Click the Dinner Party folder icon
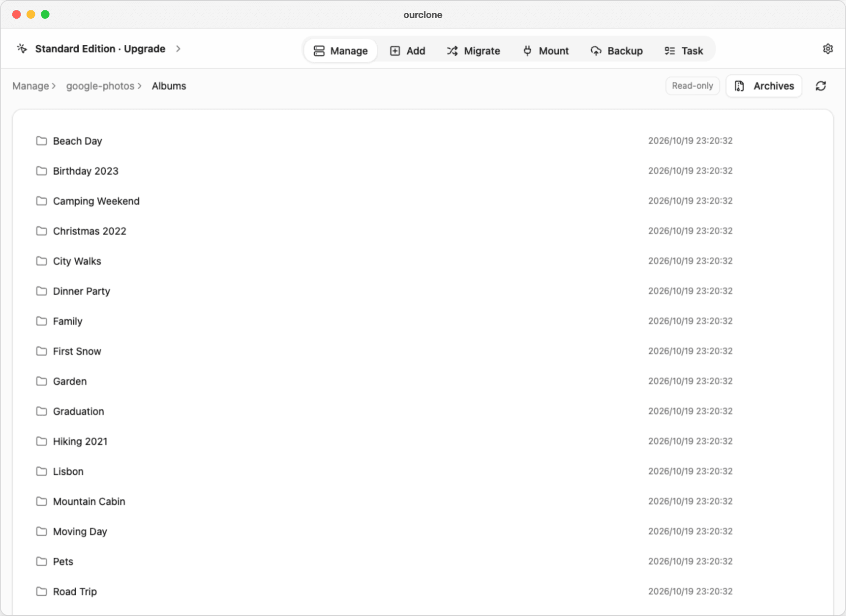The image size is (846, 616). point(41,291)
